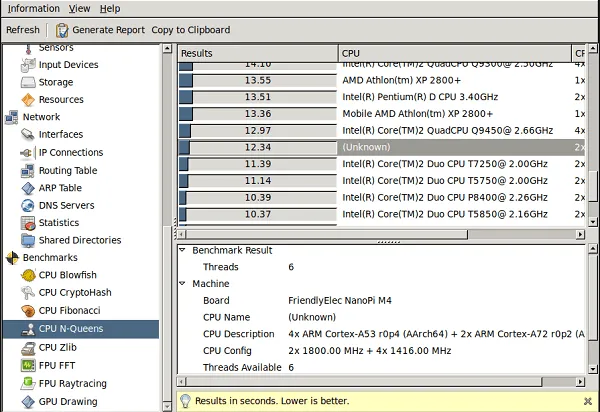The image size is (600, 412).
Task: Click the FriendlyElec NanoPi M4 board value
Action: click(x=340, y=301)
